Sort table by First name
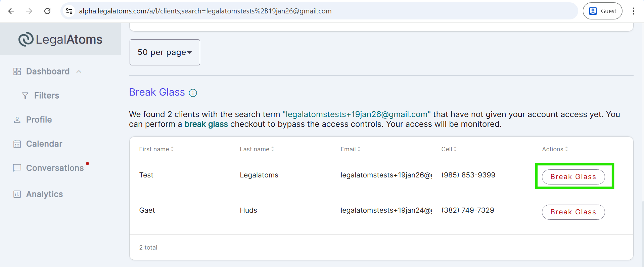 pyautogui.click(x=156, y=149)
